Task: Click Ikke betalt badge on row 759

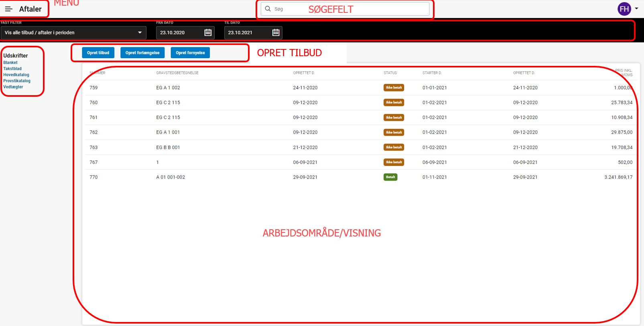Action: point(394,88)
